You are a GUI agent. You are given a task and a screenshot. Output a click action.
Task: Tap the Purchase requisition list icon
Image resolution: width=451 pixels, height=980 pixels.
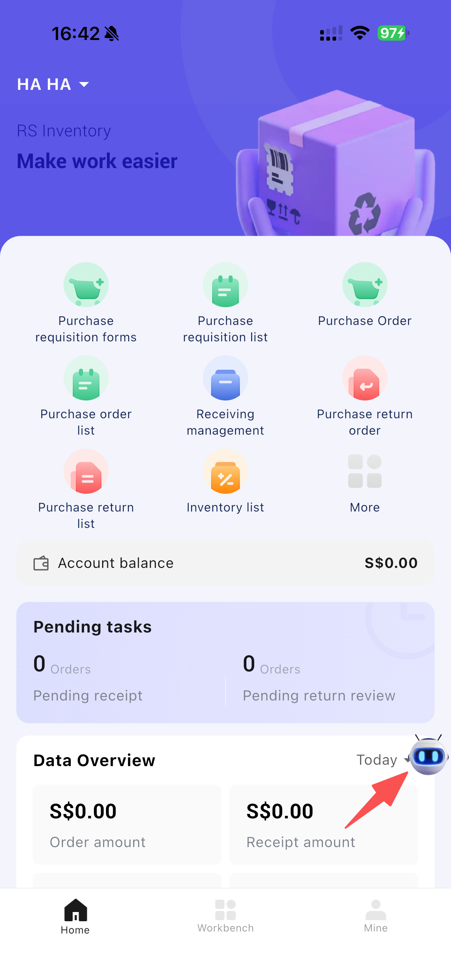click(225, 285)
